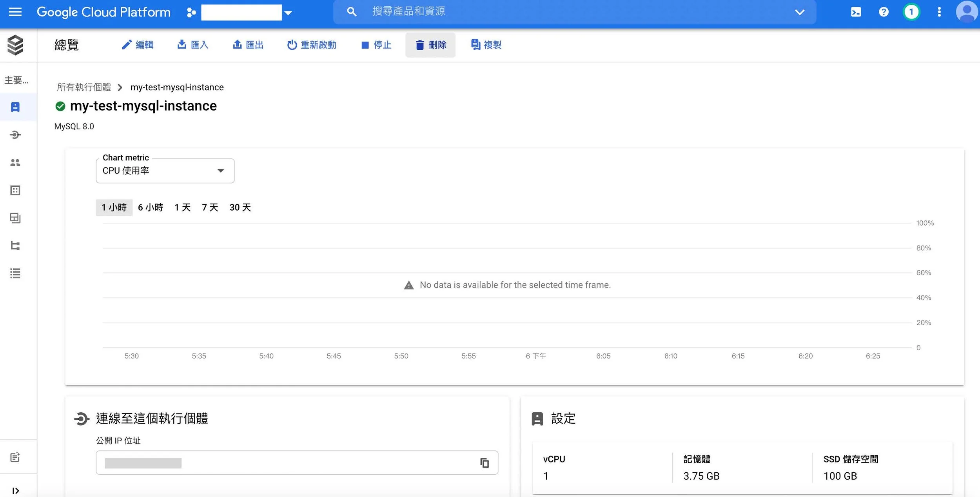Screen dimensions: 980x497
Task: Open the Connections section in sidebar
Action: (16, 135)
